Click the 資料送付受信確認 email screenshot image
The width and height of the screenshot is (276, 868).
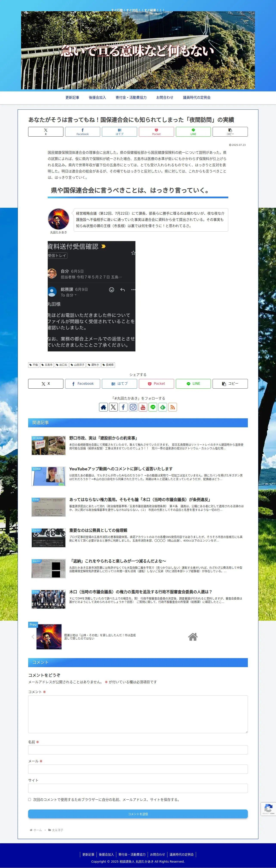[92, 296]
